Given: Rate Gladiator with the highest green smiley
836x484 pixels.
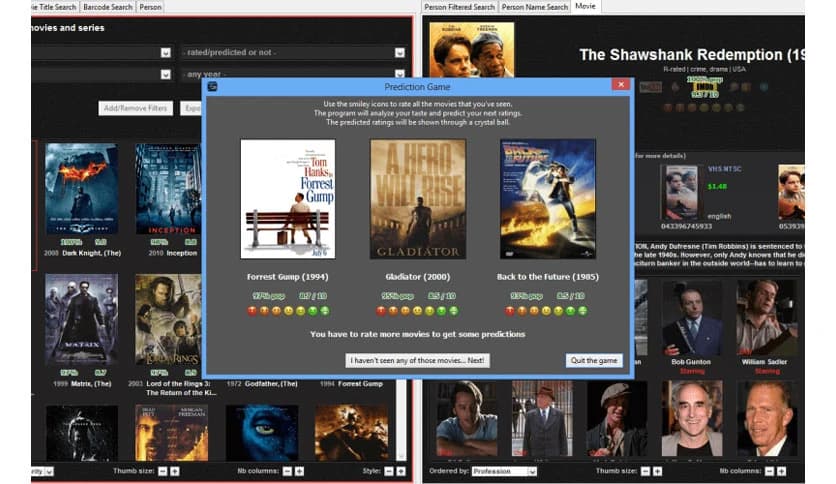Looking at the screenshot, I should [x=454, y=311].
